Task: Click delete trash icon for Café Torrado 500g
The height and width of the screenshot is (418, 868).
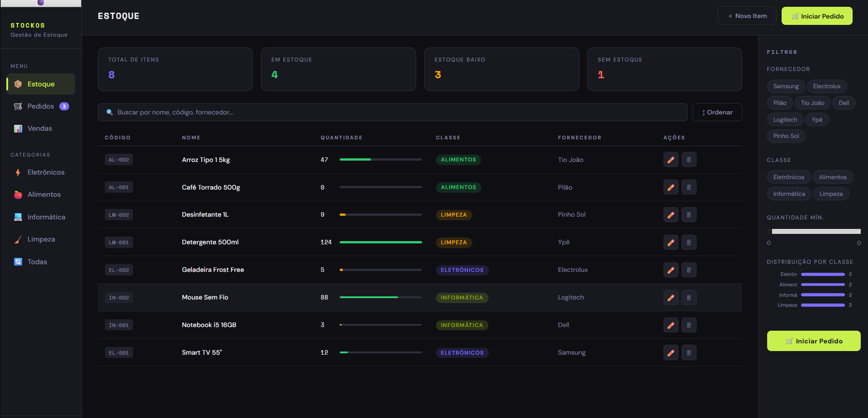Action: coord(689,187)
